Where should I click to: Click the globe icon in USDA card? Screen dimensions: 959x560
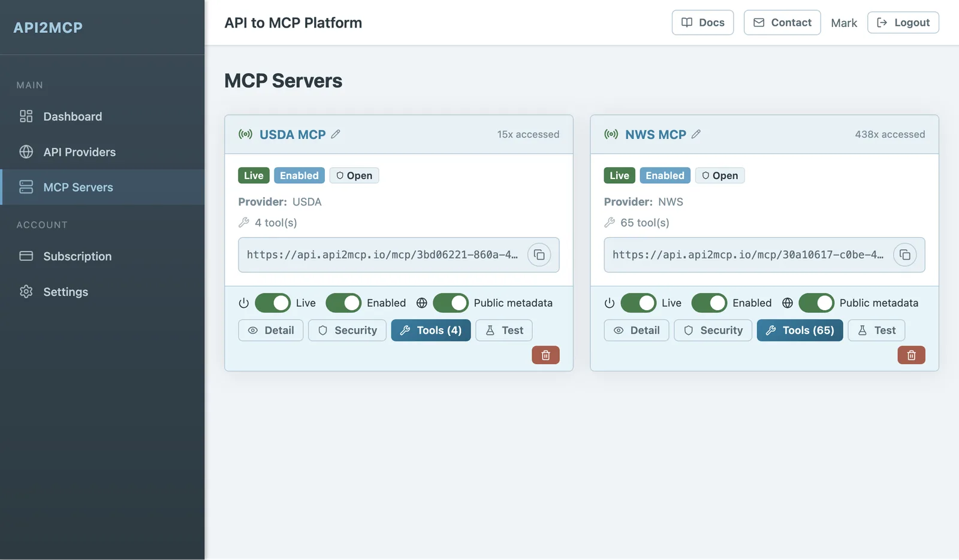click(422, 303)
